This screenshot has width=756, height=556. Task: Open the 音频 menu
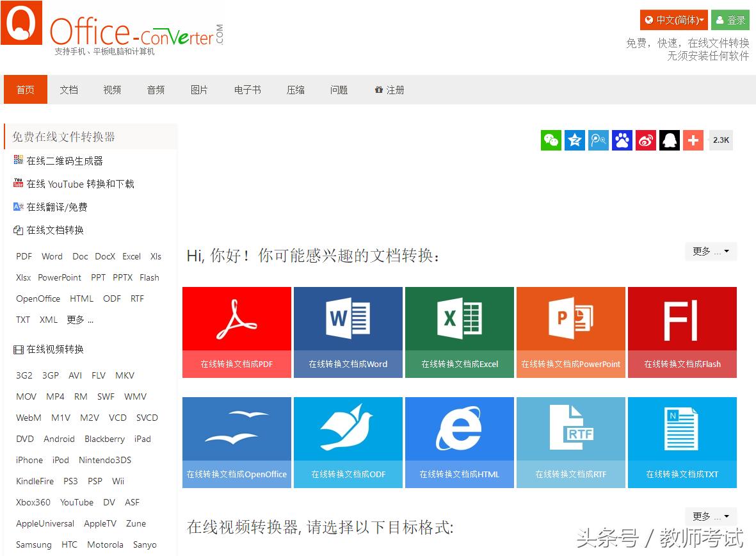(x=156, y=90)
